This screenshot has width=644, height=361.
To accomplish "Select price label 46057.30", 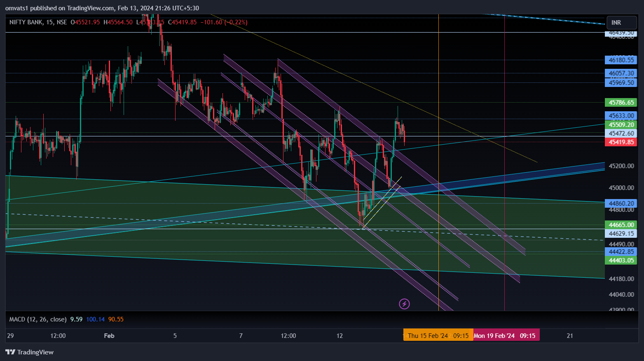I will 621,73.
